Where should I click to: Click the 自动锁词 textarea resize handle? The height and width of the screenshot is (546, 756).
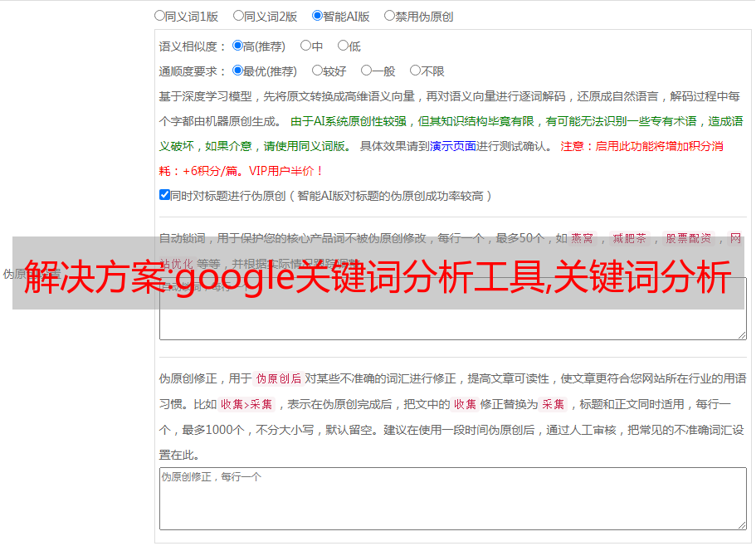[742, 335]
